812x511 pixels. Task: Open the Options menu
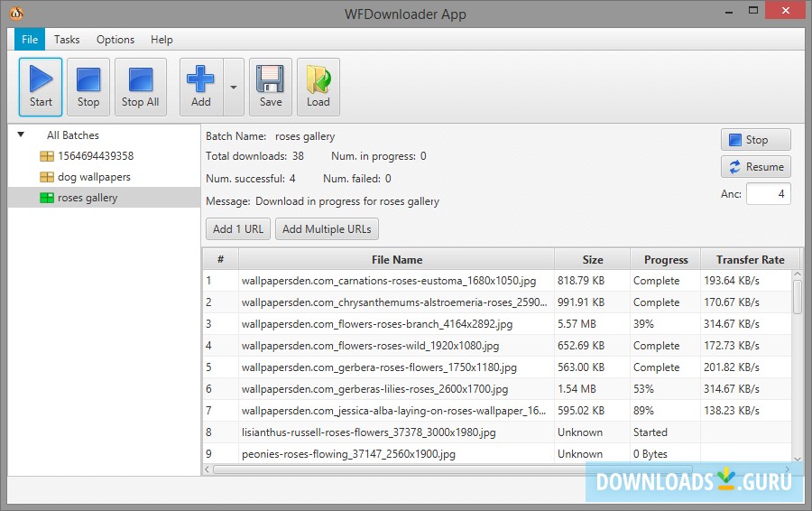click(115, 40)
